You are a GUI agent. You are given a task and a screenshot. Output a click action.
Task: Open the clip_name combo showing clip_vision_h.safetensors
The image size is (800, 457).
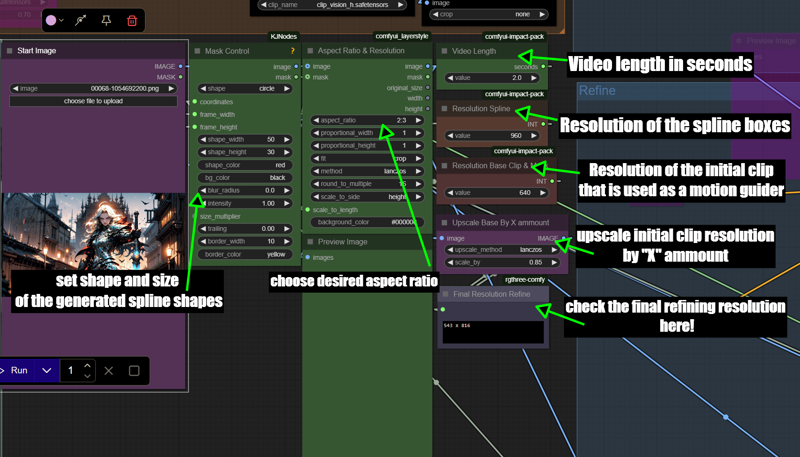332,5
